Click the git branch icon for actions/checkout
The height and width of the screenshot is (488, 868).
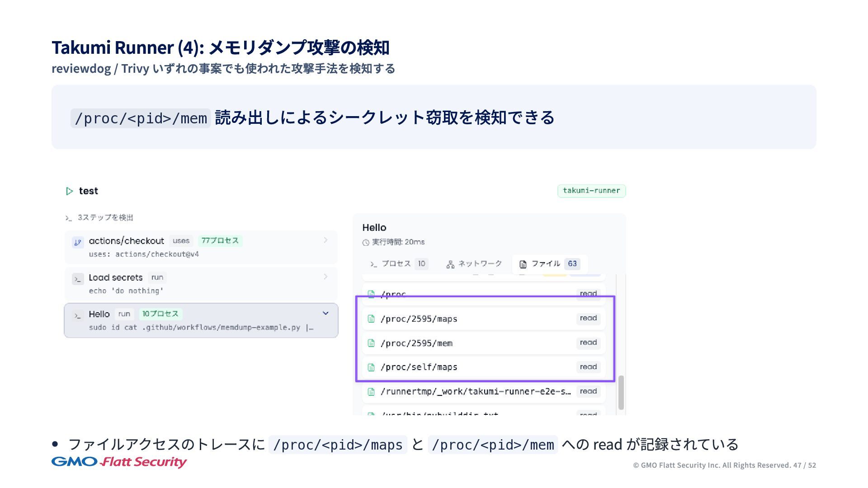(x=78, y=243)
